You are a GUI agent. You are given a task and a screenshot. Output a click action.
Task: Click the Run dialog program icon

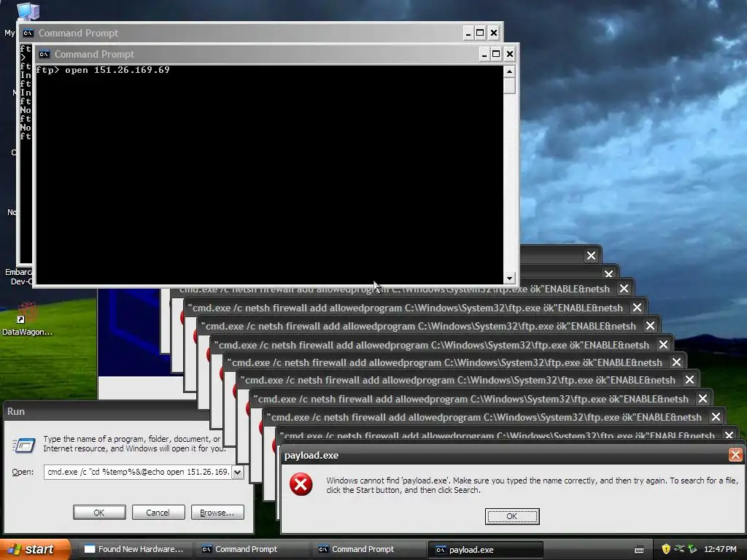23,445
